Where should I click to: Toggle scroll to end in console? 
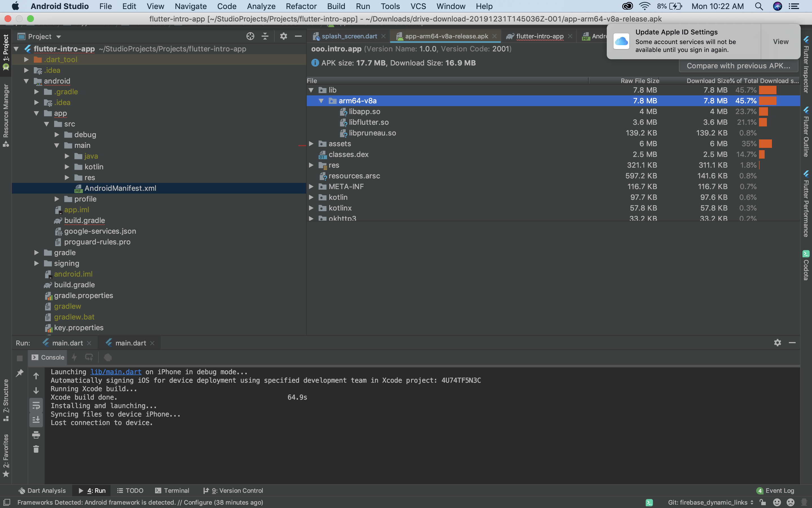[36, 420]
